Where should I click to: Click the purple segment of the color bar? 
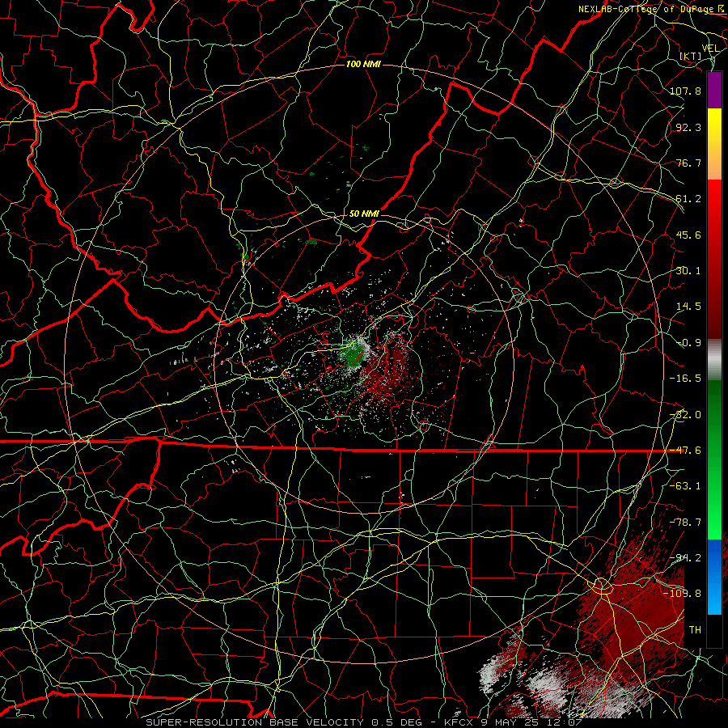714,90
